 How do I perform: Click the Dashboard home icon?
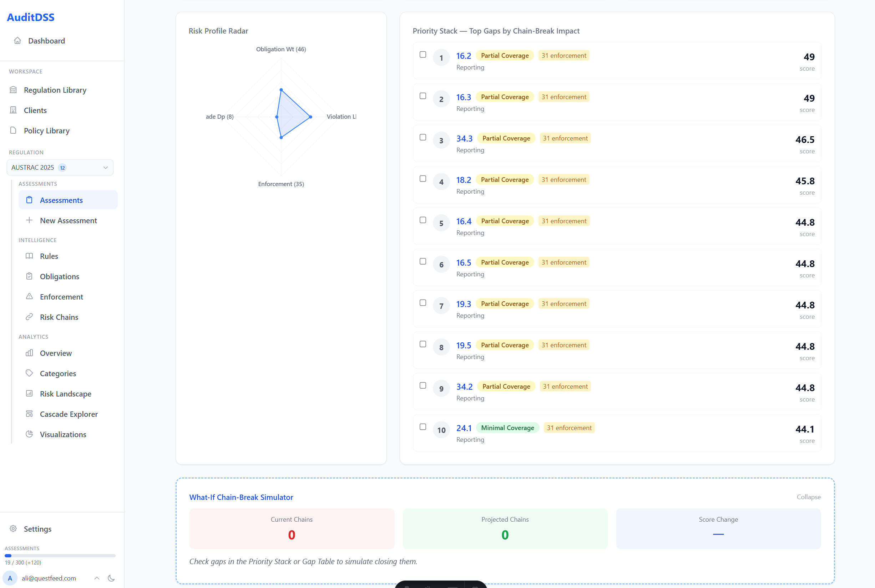tap(17, 41)
